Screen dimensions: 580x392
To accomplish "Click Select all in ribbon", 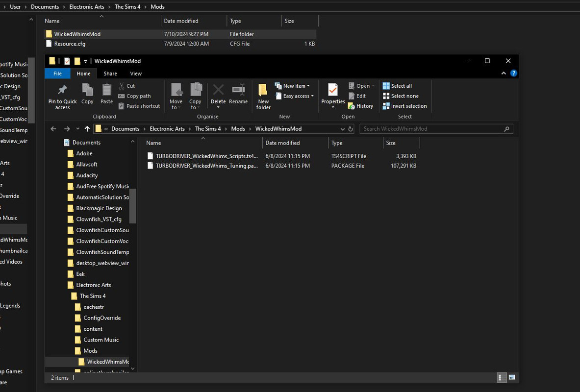I will (x=397, y=86).
